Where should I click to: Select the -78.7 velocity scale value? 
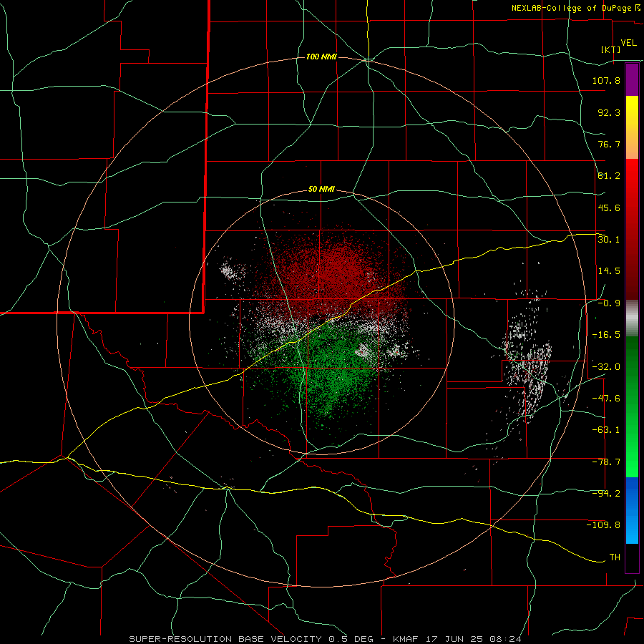pyautogui.click(x=606, y=462)
